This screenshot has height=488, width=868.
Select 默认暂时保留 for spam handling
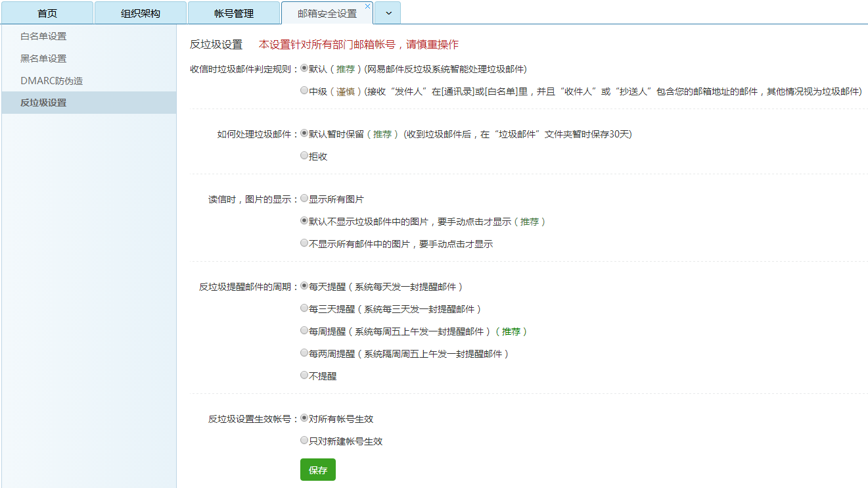(x=304, y=135)
